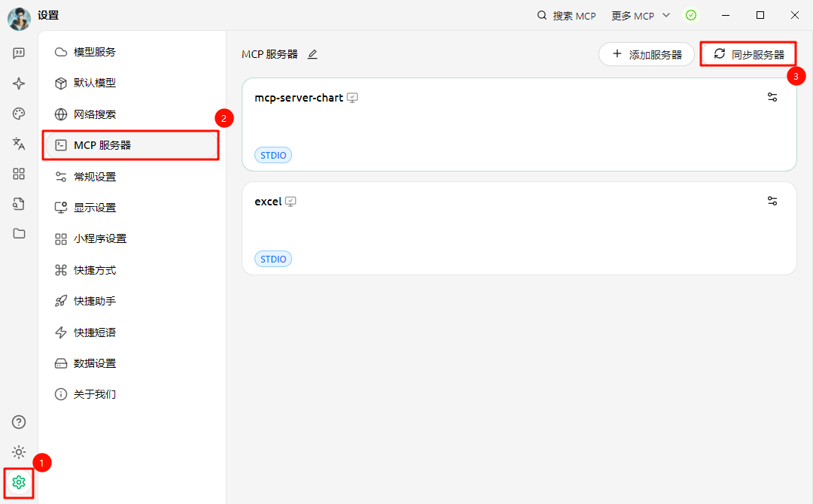This screenshot has width=813, height=504.
Task: Open settings sliders icon for mcp-server-chart
Action: click(772, 97)
